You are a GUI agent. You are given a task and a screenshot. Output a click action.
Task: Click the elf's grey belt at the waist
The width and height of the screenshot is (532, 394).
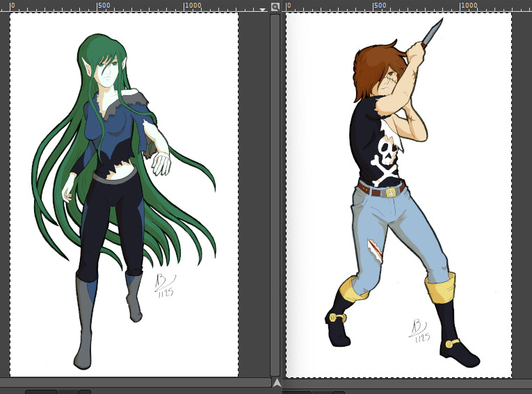pos(113,179)
